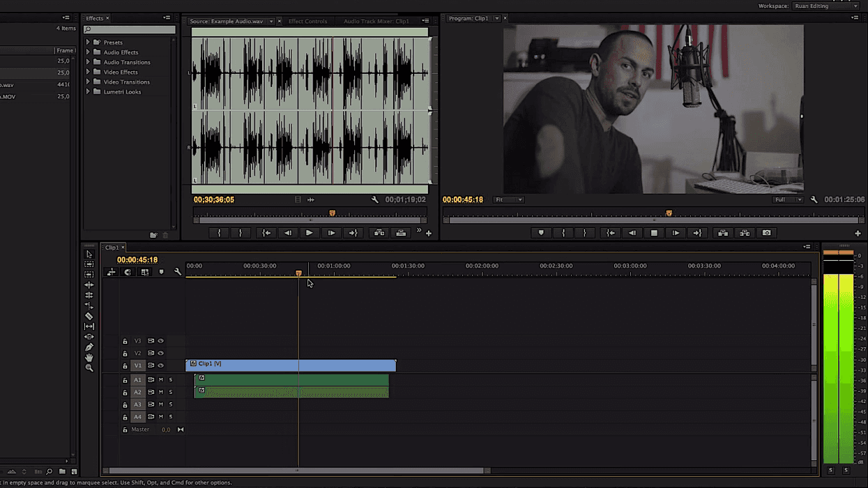The height and width of the screenshot is (488, 868).
Task: Toggle Snap in the Timeline
Action: (x=128, y=272)
